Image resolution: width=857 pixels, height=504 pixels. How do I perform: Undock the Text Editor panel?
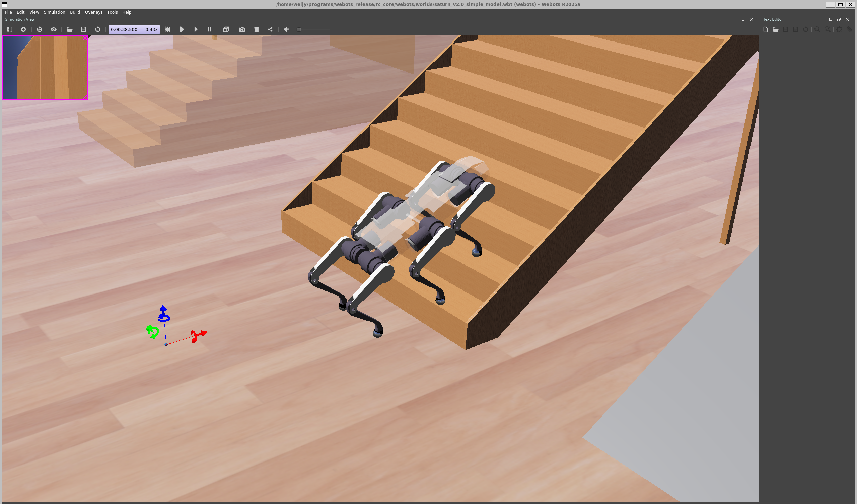[x=839, y=19]
